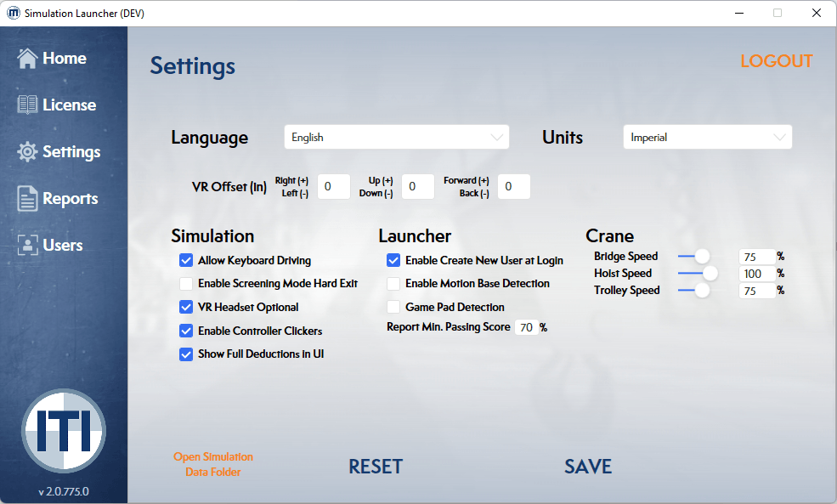This screenshot has height=504, width=837.
Task: Enable Screening Mode Hard Exit
Action: click(x=186, y=284)
